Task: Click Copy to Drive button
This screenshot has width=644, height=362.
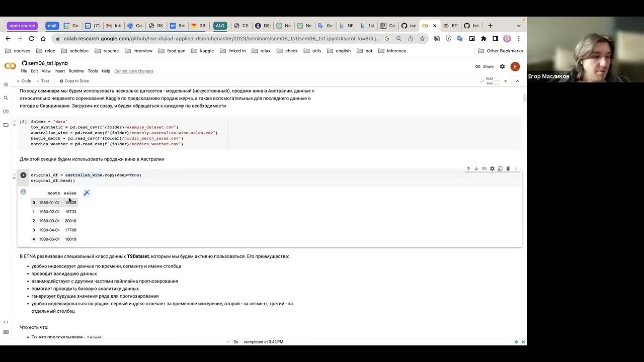Action: point(74,81)
